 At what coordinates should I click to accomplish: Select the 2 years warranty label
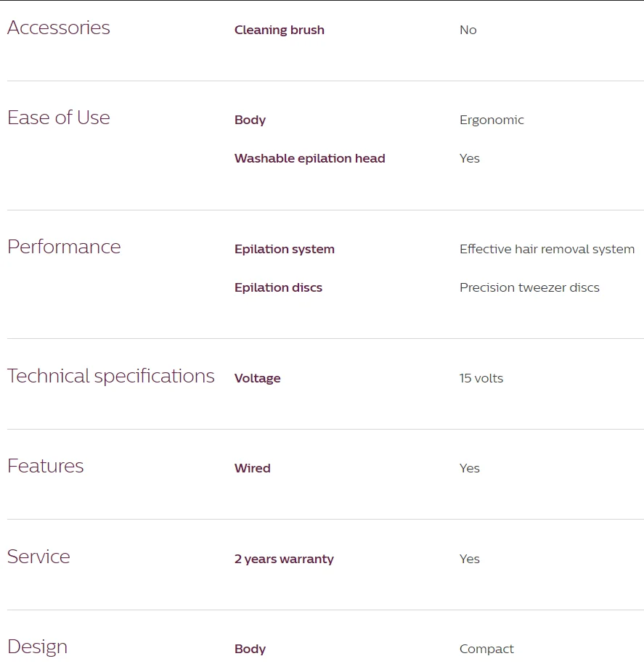click(x=284, y=560)
